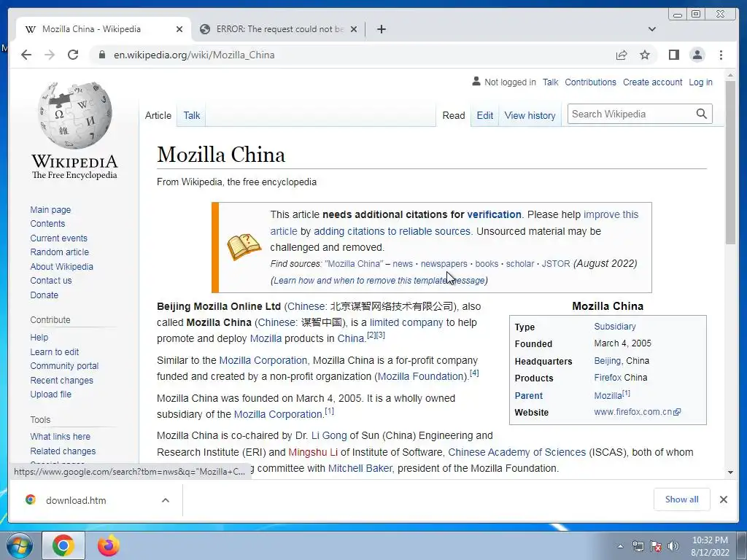Click the Wikipedia globe logo
747x560 pixels.
[x=75, y=114]
